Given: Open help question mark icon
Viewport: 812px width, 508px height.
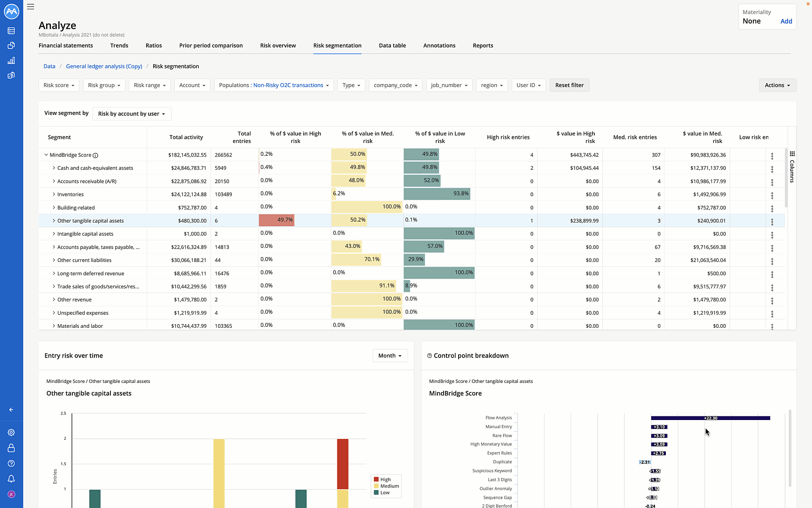Looking at the screenshot, I should [11, 463].
